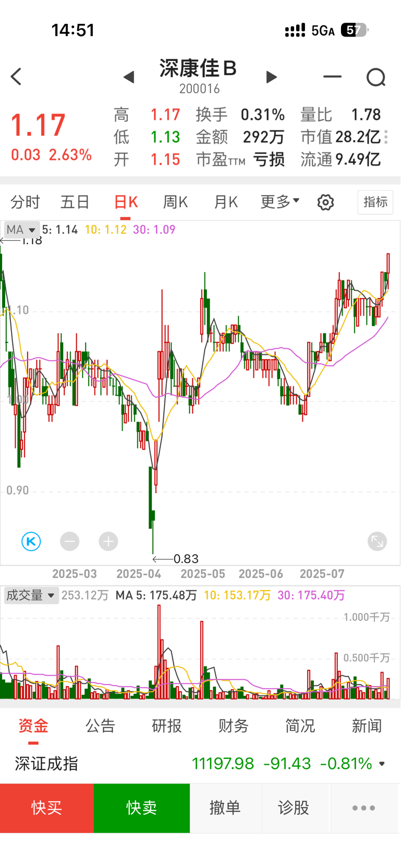Open the 成交量 indicator dropdown
This screenshot has width=401, height=868.
(x=31, y=595)
